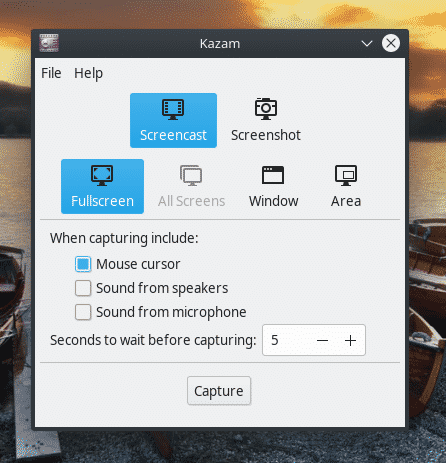Click the seconds delay value field
The image size is (446, 463).
click(x=286, y=340)
